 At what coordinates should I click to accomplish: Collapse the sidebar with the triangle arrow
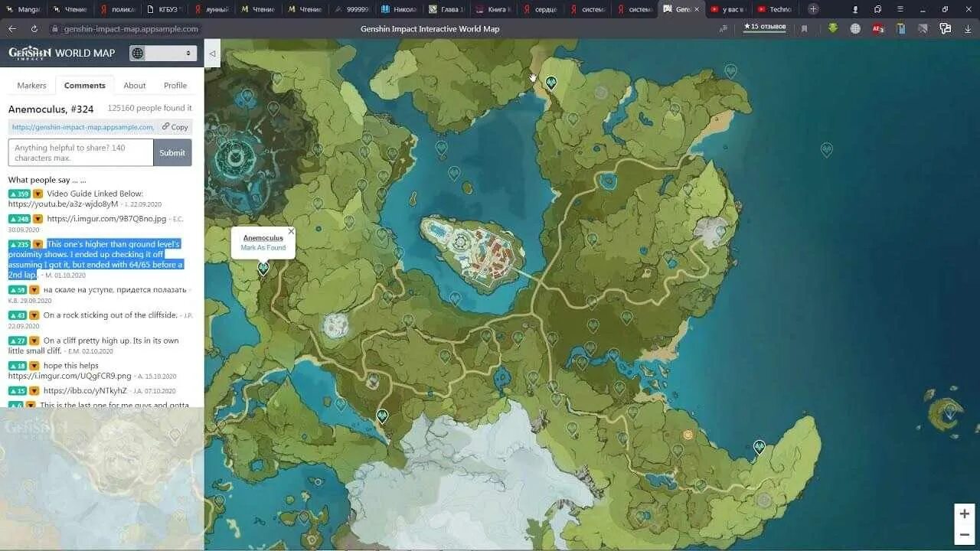tap(212, 54)
